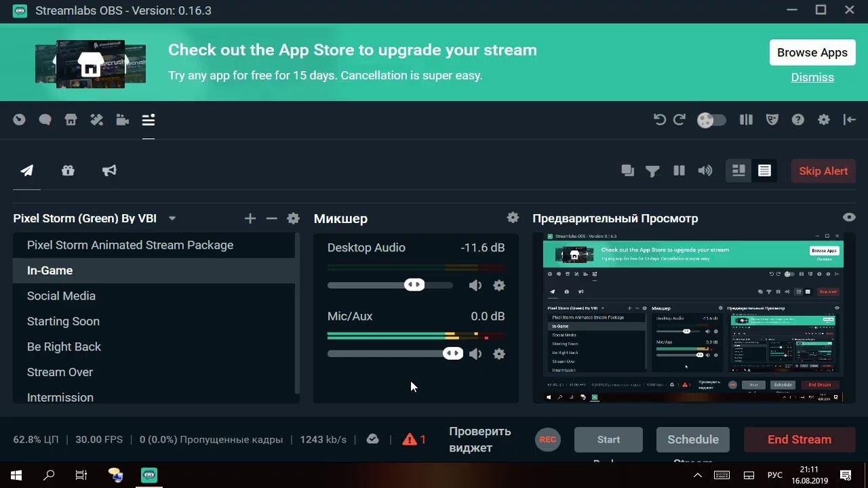The height and width of the screenshot is (488, 868).
Task: Open the dashboard icon in top navigation
Action: point(19,120)
